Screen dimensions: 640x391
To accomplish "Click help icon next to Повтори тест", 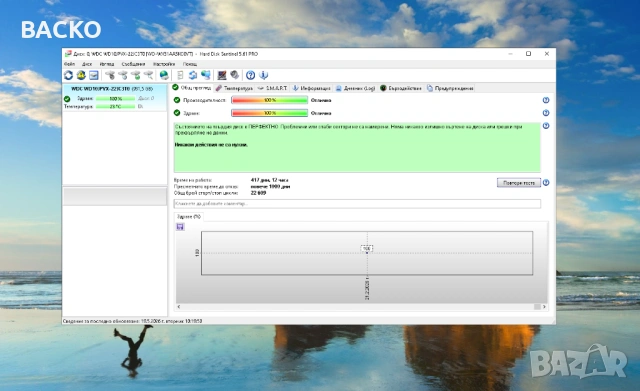I will pos(546,183).
